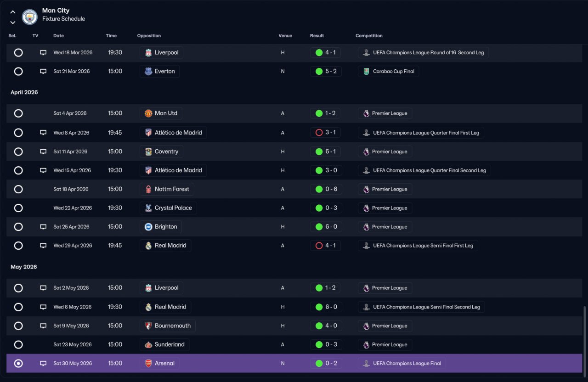This screenshot has width=588, height=382.
Task: Sort fixtures by the Date column header
Action: 58,36
